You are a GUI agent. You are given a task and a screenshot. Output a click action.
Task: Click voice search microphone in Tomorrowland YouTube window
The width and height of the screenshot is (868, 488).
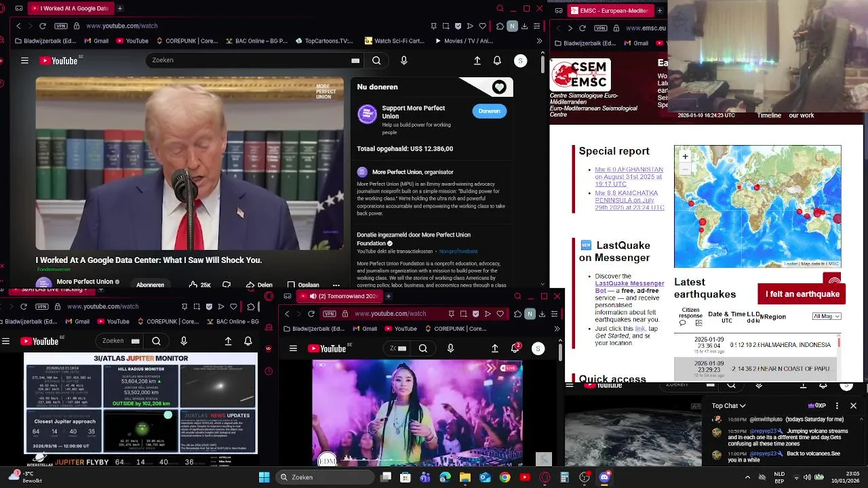coord(450,348)
